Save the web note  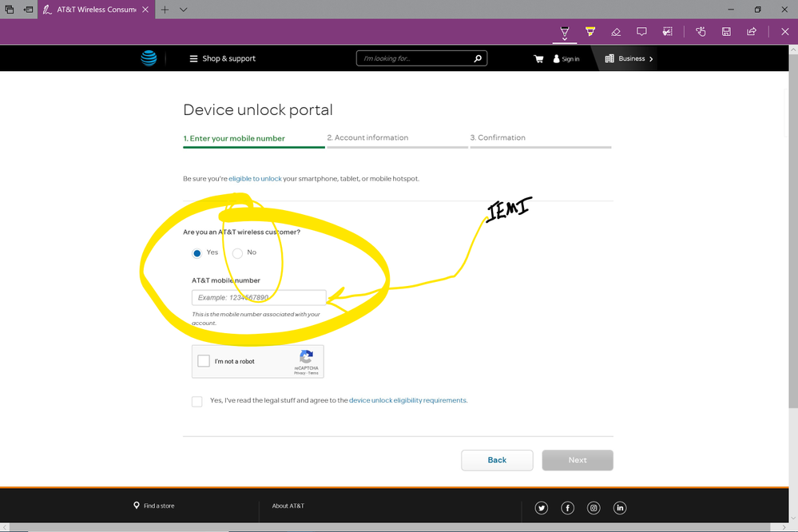pos(726,32)
